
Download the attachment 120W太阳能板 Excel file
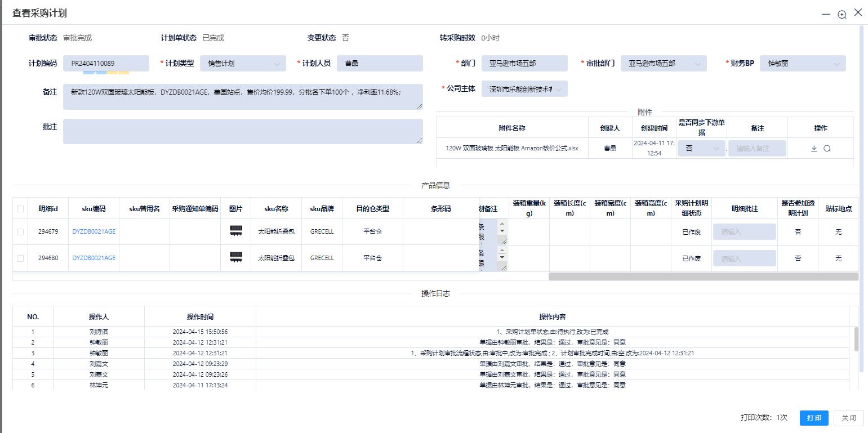(813, 148)
